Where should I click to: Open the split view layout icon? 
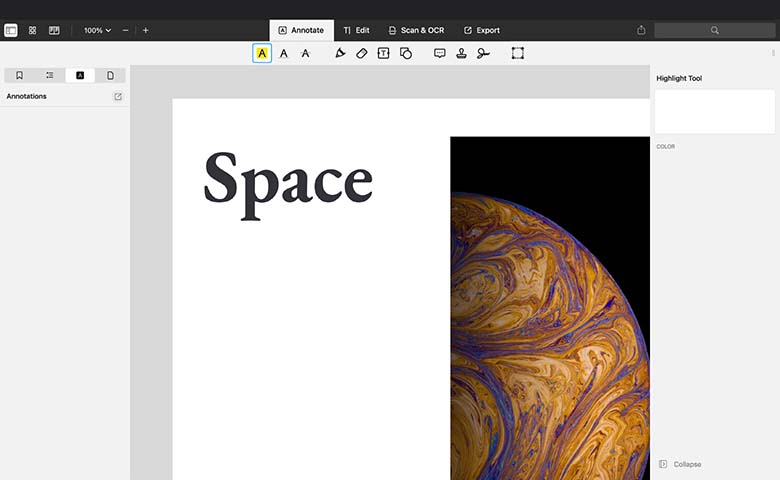tap(54, 30)
